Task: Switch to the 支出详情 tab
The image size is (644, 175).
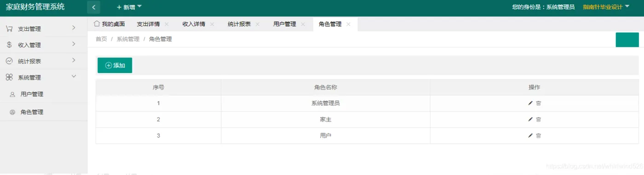Action: [x=149, y=24]
